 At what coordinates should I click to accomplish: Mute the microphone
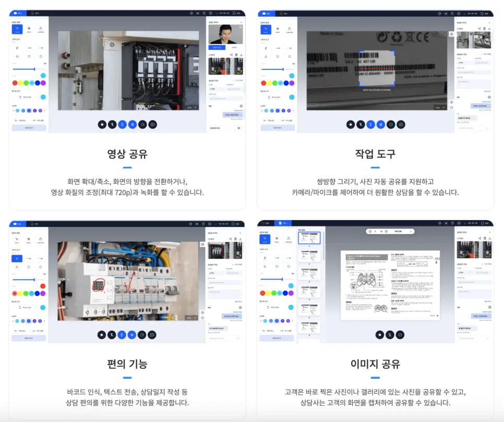coord(122,124)
